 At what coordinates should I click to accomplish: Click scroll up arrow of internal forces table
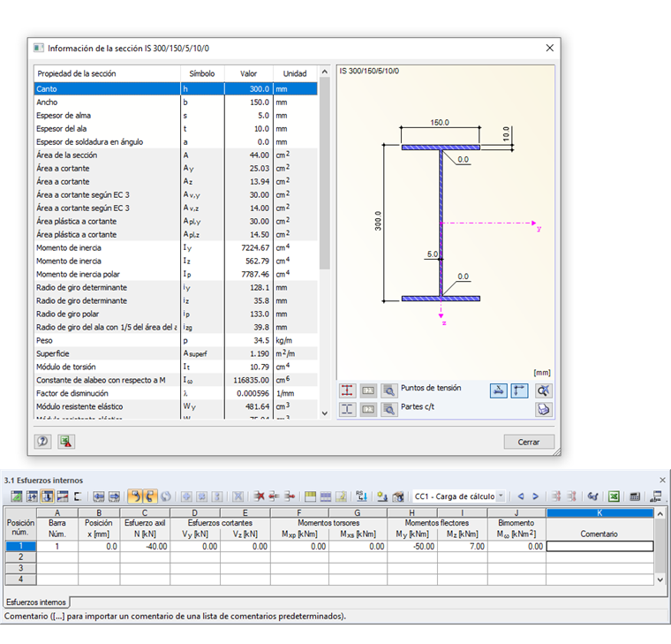(x=660, y=513)
